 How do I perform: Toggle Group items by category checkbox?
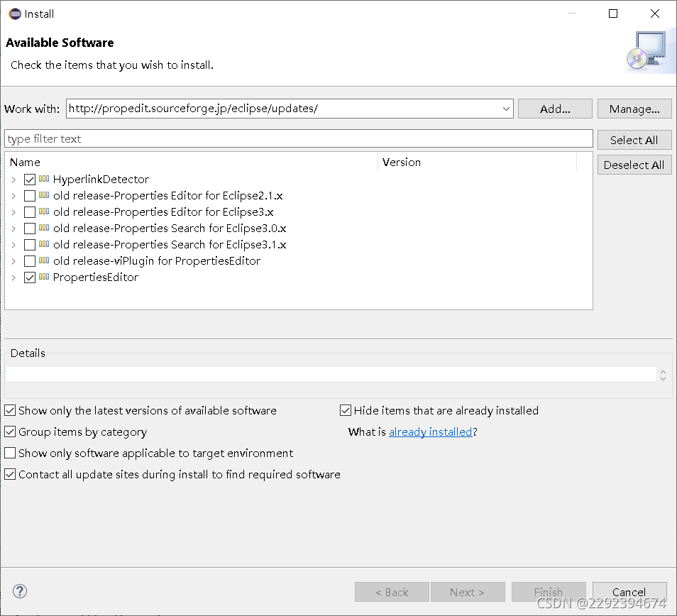(10, 431)
